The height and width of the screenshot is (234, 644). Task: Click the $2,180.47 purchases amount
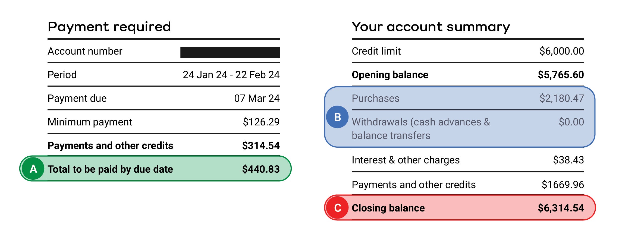pos(561,98)
